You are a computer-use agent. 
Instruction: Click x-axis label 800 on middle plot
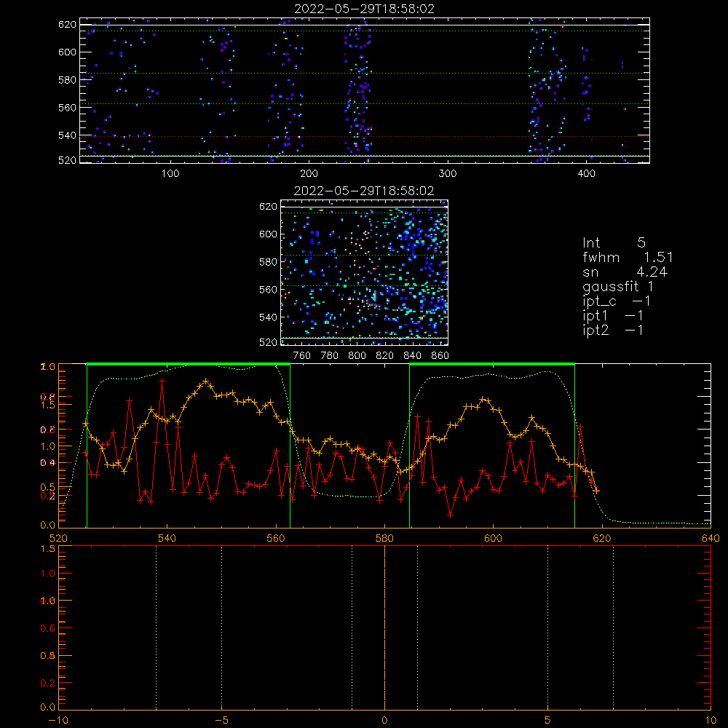tap(357, 356)
